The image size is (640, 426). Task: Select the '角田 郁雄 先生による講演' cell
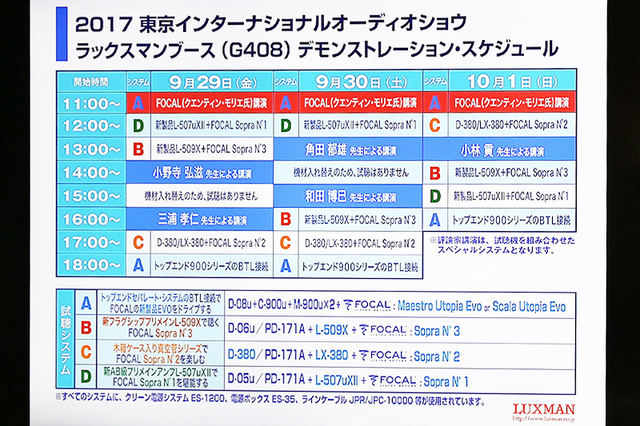[x=348, y=150]
